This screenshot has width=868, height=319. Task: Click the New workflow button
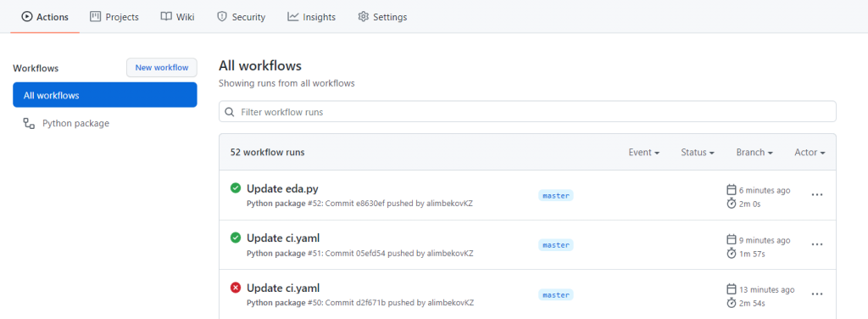click(162, 68)
